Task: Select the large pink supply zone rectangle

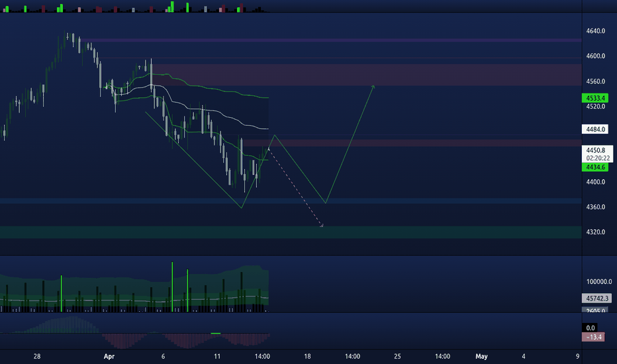Action: [366, 75]
